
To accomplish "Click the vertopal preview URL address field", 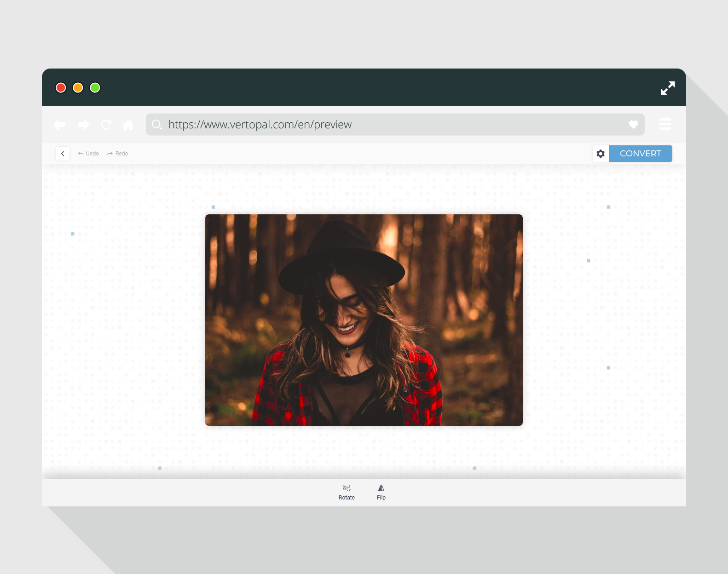I will 395,125.
